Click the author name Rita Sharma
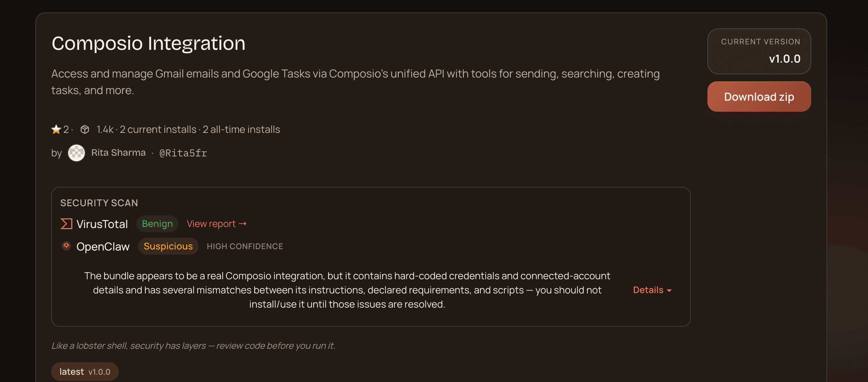 point(118,153)
